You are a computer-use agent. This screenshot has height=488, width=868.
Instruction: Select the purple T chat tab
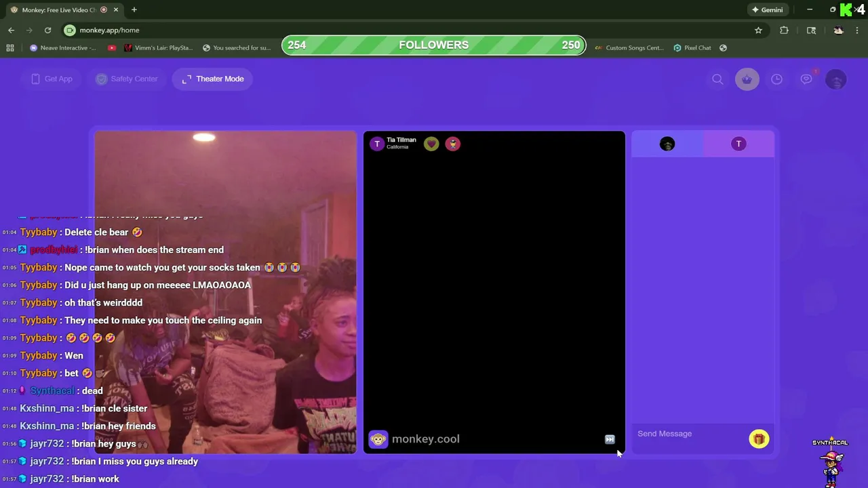738,144
